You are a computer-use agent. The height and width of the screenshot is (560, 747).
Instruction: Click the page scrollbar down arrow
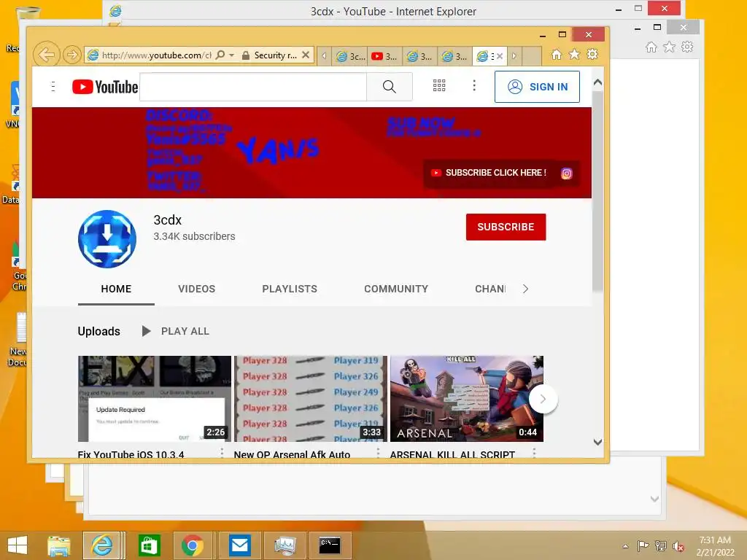coord(597,443)
